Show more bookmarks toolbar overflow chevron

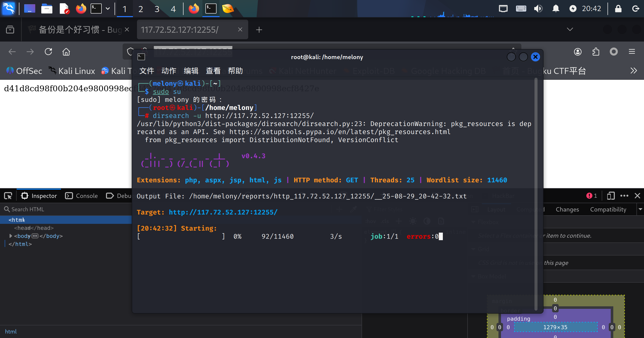click(633, 71)
